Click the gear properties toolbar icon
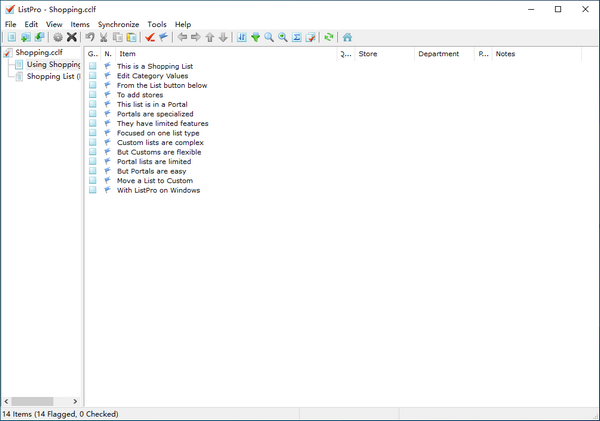This screenshot has height=421, width=600. (x=58, y=37)
